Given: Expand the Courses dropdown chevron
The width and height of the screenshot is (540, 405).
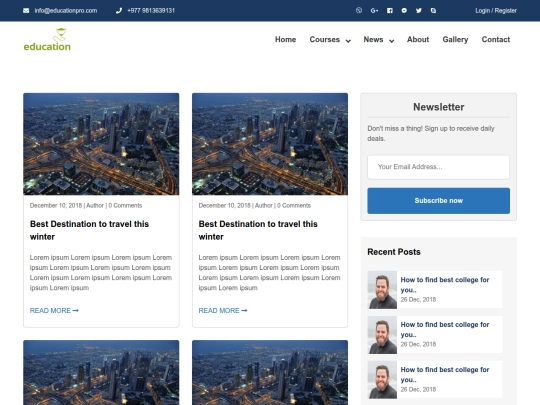Looking at the screenshot, I should pyautogui.click(x=348, y=41).
